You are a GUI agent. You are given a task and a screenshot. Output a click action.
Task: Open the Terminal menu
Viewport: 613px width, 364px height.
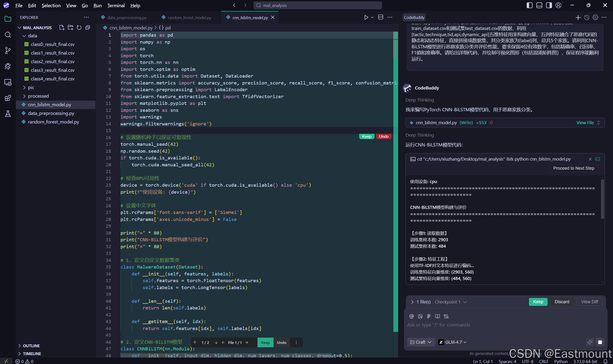pyautogui.click(x=116, y=6)
